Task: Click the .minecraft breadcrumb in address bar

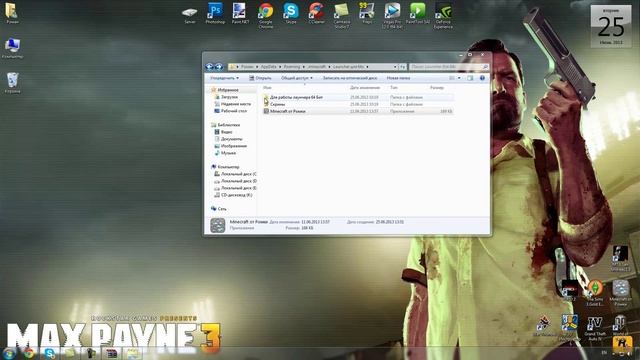Action: [x=317, y=67]
